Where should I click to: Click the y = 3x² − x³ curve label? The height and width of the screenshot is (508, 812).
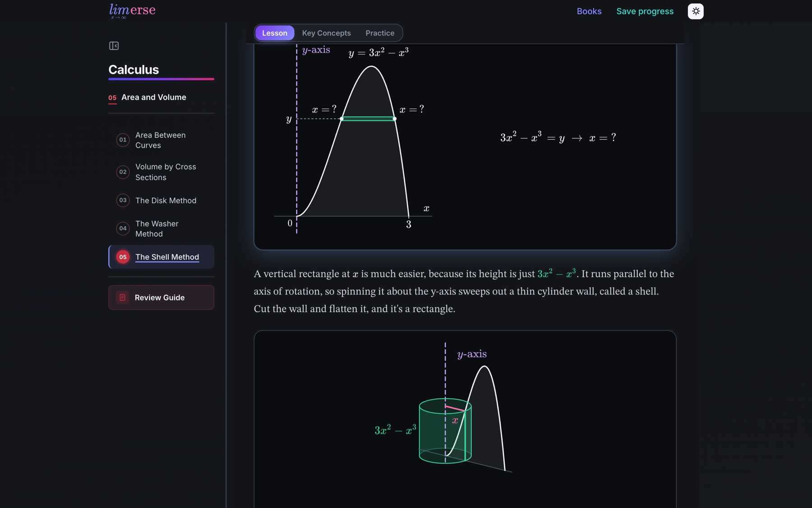click(x=378, y=52)
